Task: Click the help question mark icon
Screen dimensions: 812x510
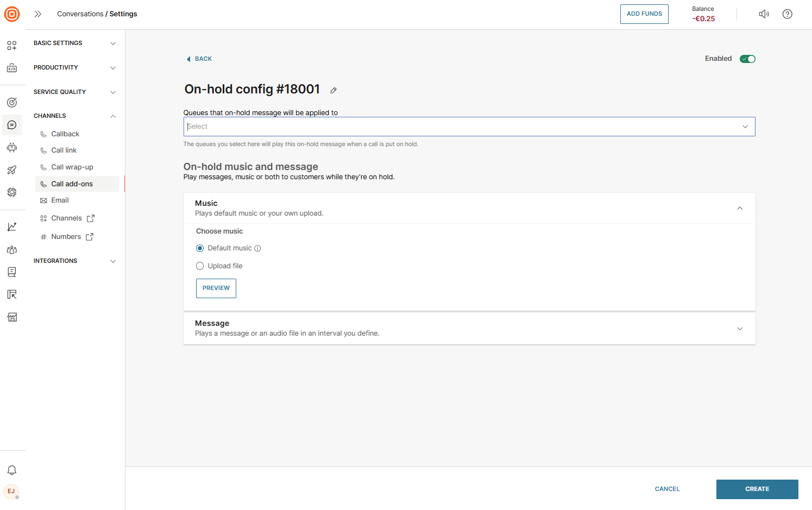Action: 787,14
